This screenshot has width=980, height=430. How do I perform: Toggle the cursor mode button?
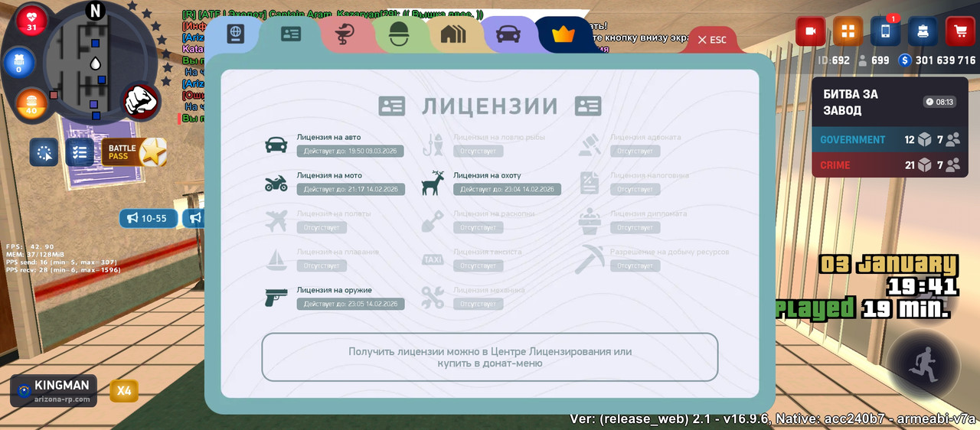[44, 152]
